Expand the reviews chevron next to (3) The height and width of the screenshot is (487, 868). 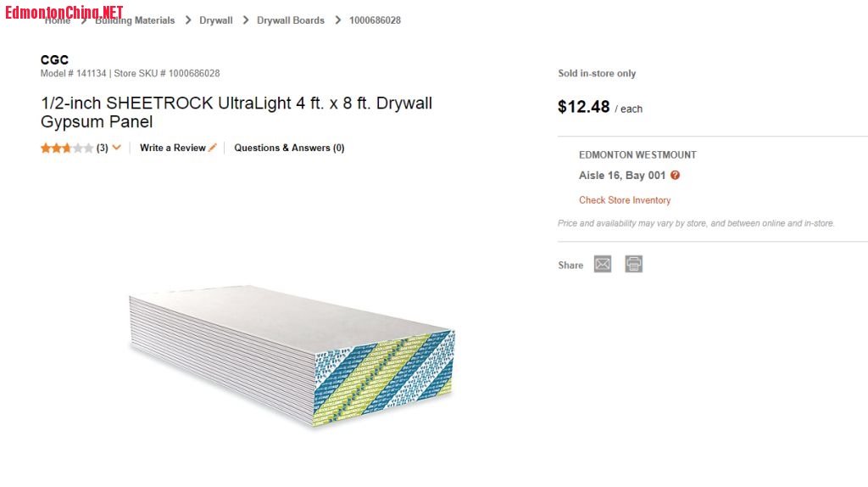click(116, 148)
